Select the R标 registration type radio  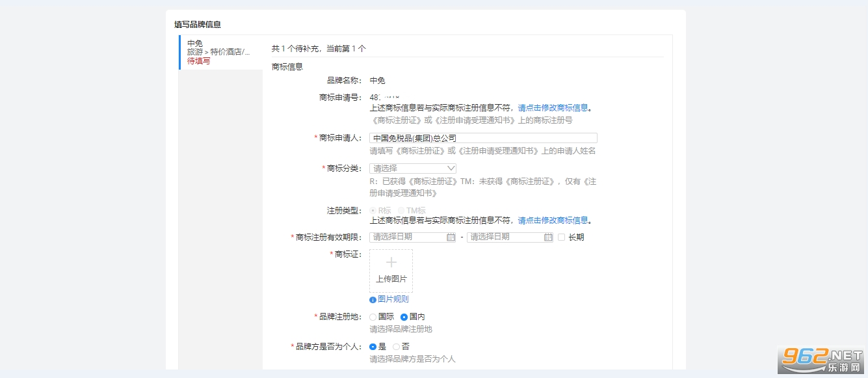point(373,211)
